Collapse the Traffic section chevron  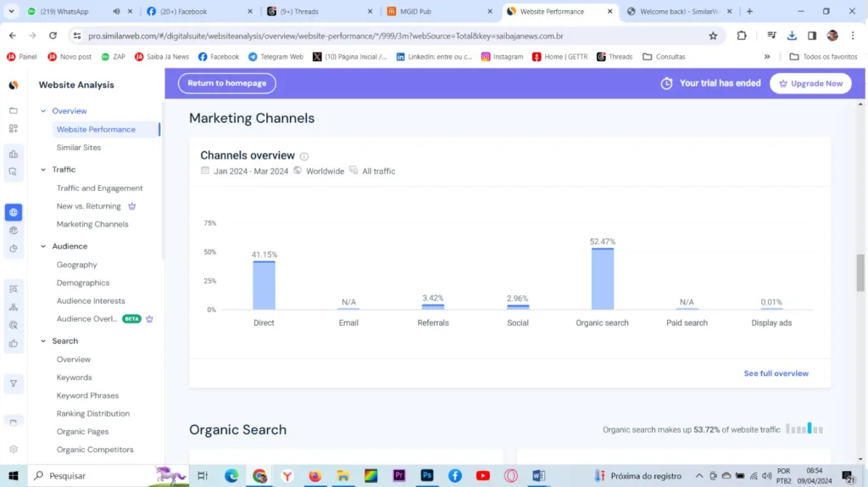pos(43,170)
